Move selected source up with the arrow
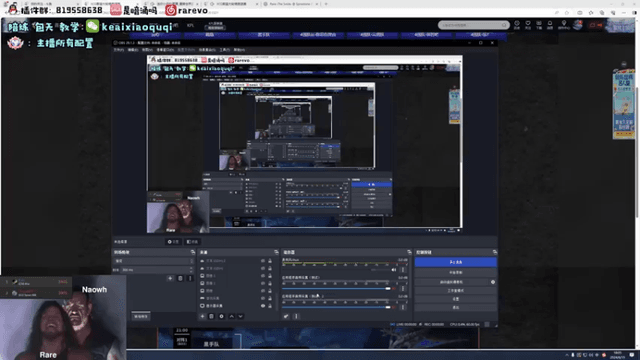 coord(231,316)
